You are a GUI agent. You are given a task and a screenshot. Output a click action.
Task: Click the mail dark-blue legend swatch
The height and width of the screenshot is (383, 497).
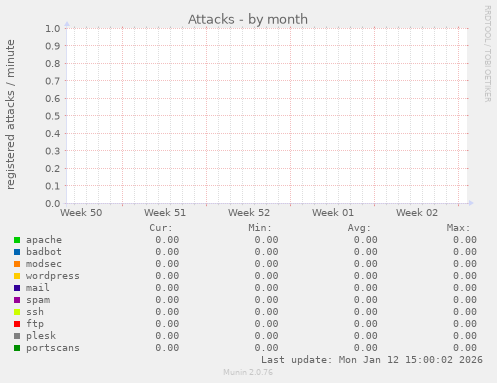point(17,288)
